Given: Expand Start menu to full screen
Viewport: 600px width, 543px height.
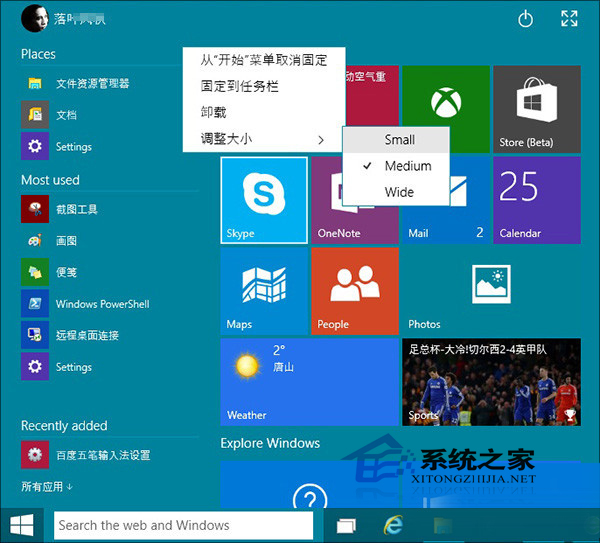Looking at the screenshot, I should click(x=569, y=18).
